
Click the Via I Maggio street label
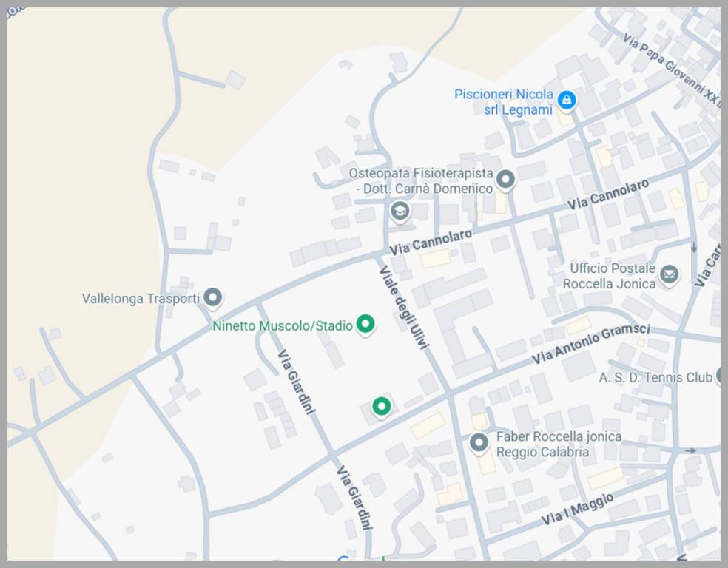[577, 510]
